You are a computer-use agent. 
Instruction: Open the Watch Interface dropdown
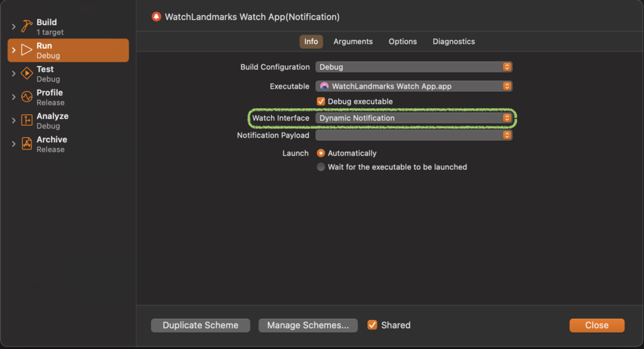tap(413, 118)
